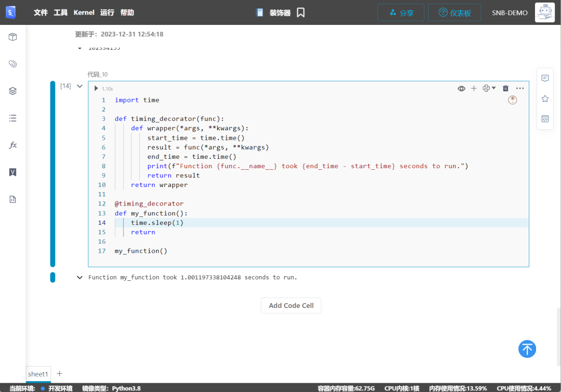
Task: Click the output text 'Function my_function took'
Action: (133, 278)
